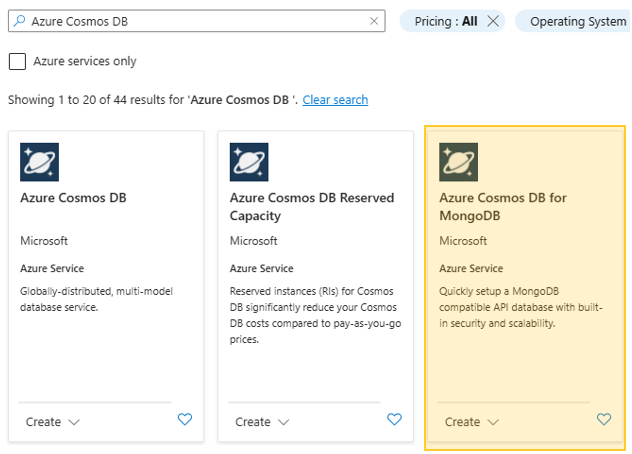
Task: Click the Cosmos DB Reserved Capacity icon
Action: (x=249, y=162)
